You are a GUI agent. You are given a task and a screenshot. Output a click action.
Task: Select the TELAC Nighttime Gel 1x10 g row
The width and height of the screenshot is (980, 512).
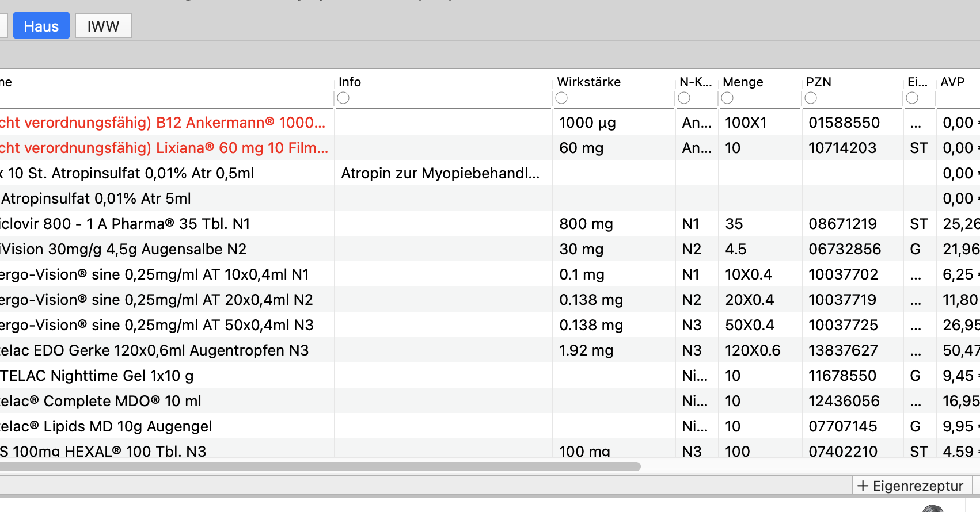pos(490,376)
